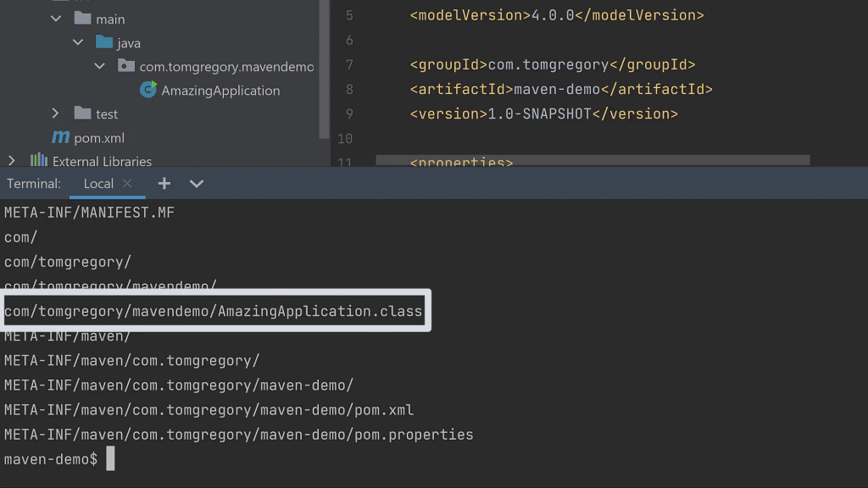Collapse the main folder
This screenshot has height=488, width=868.
point(55,18)
